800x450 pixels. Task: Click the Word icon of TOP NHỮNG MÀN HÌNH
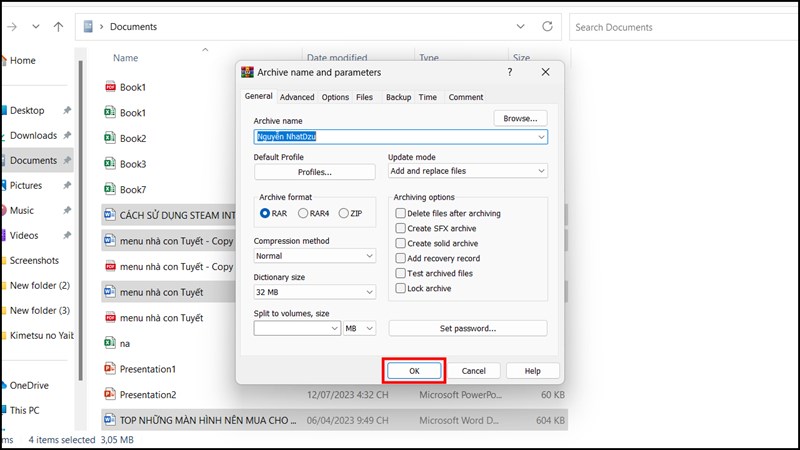coord(110,420)
